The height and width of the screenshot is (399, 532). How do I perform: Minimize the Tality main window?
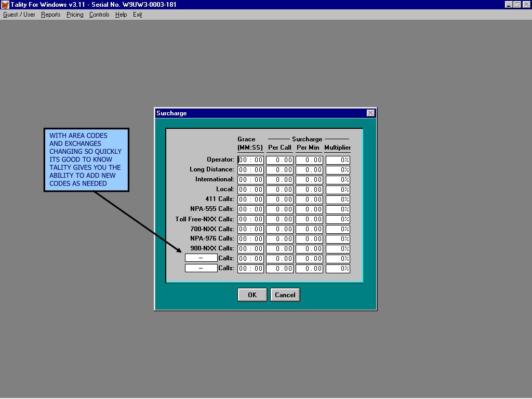tap(508, 4)
